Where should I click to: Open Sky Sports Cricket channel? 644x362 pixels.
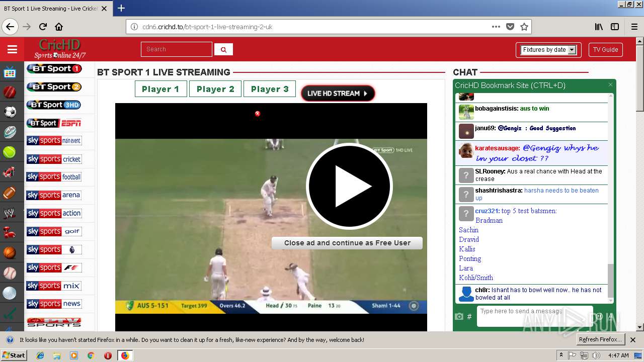tap(54, 159)
